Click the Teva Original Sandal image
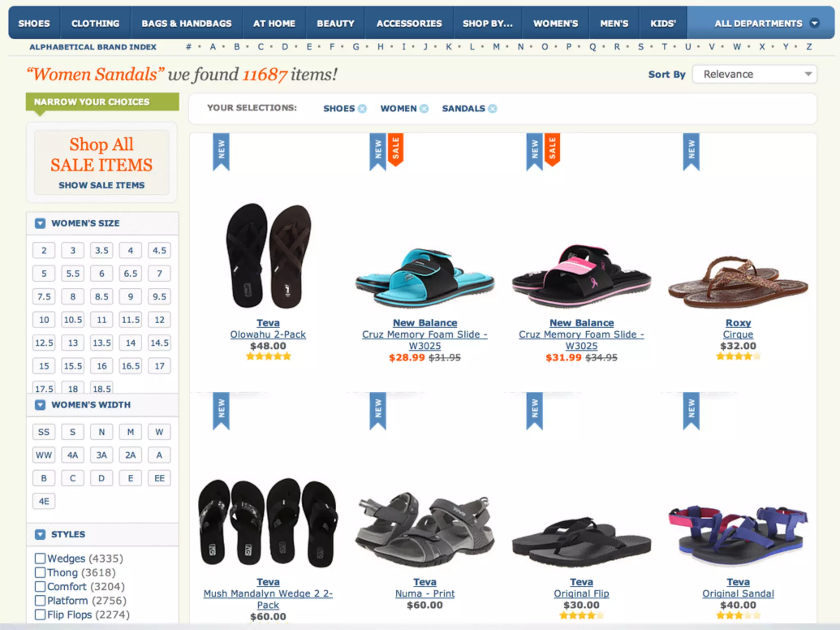Viewport: 840px width, 630px height. (738, 535)
